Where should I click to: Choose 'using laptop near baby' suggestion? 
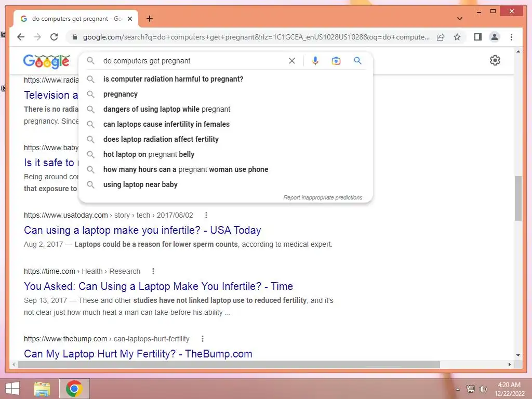click(x=225, y=184)
